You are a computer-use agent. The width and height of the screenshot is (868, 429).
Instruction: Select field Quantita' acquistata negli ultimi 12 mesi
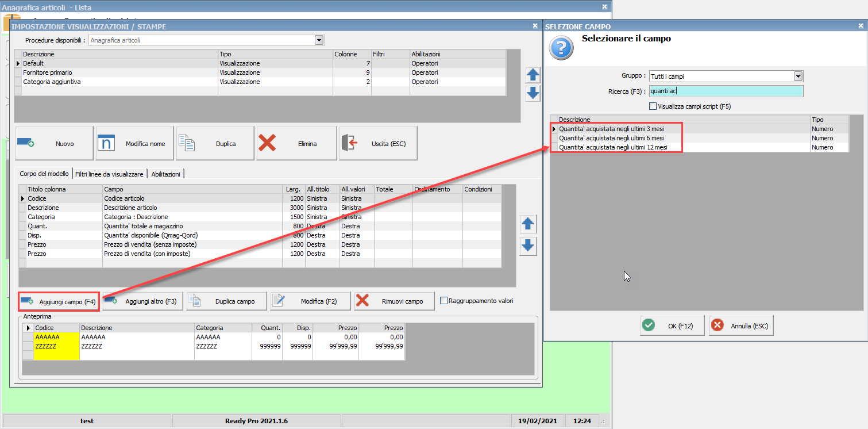(699, 147)
